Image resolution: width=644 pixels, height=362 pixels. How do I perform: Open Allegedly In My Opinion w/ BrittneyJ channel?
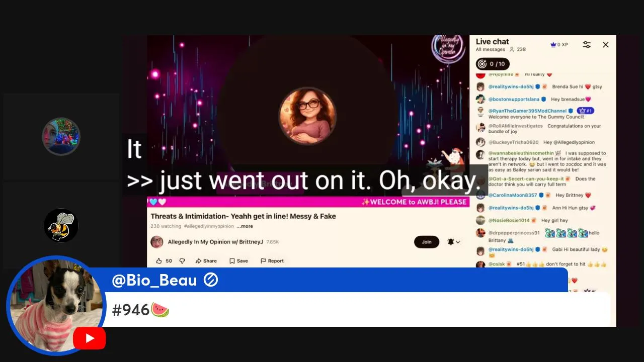click(x=215, y=242)
